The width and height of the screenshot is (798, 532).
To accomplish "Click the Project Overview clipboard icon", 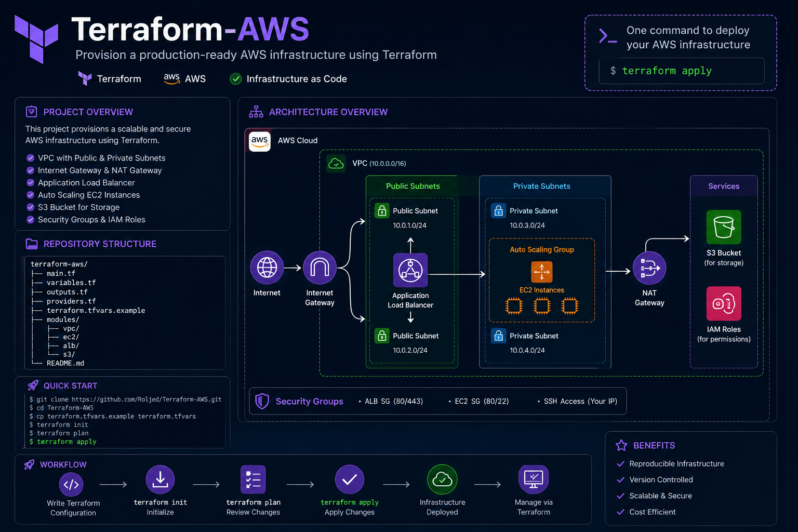I will [x=32, y=112].
